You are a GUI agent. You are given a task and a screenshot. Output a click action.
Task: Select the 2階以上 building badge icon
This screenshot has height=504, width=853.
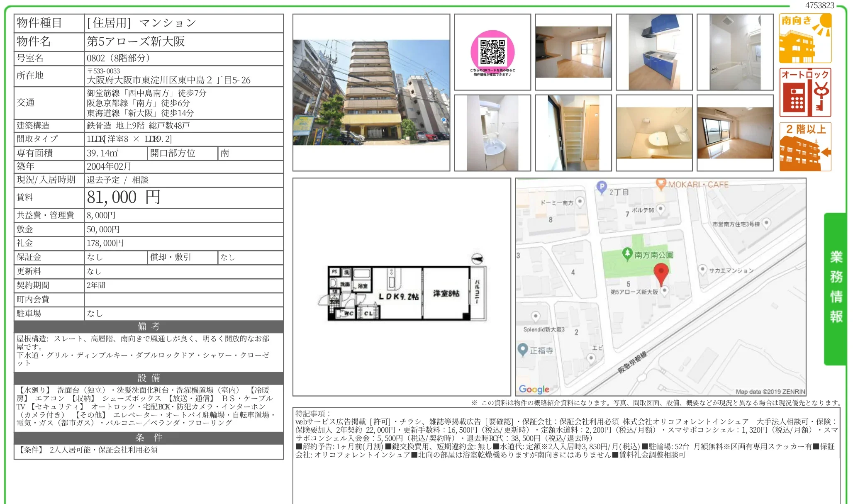pos(805,146)
